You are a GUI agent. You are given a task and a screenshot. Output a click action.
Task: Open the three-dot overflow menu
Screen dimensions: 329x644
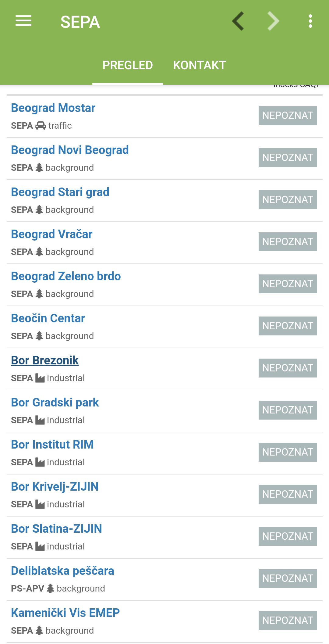(x=310, y=21)
